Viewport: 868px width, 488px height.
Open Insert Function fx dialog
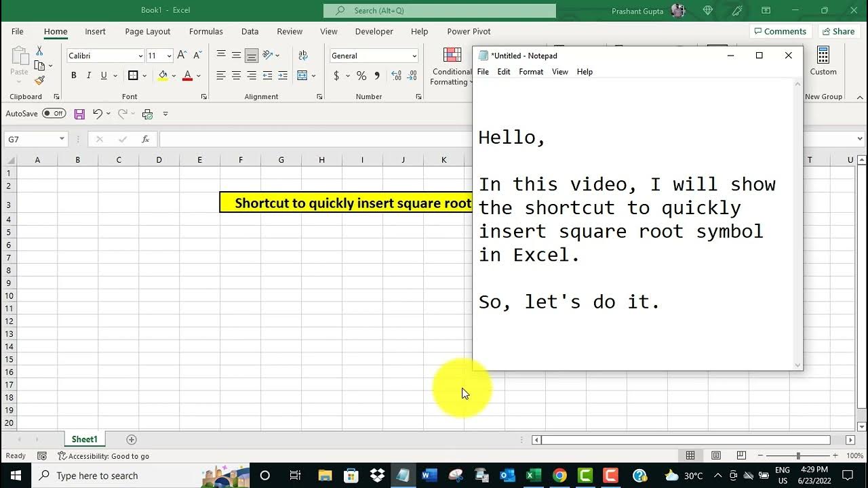click(145, 139)
